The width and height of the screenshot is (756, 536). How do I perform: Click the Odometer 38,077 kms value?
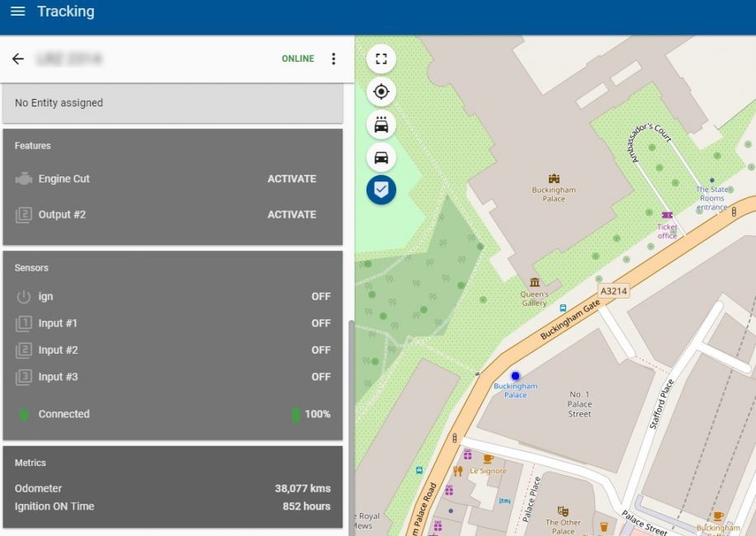[303, 488]
